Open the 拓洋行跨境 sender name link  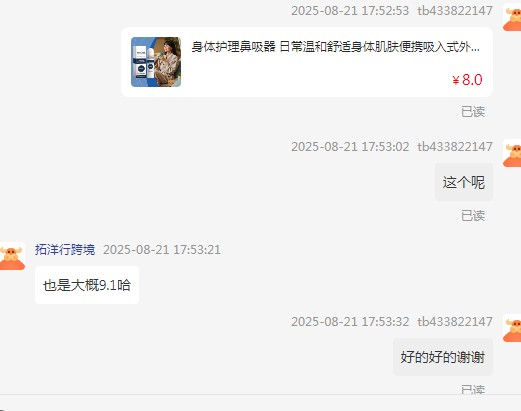coord(65,250)
